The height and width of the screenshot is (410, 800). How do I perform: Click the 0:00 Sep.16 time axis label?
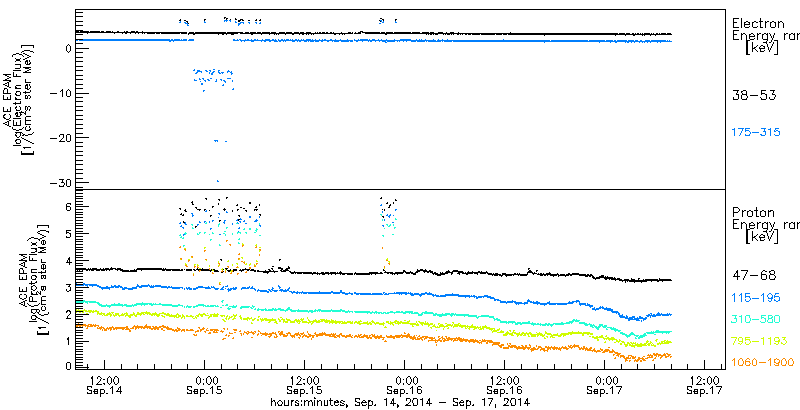405,386
